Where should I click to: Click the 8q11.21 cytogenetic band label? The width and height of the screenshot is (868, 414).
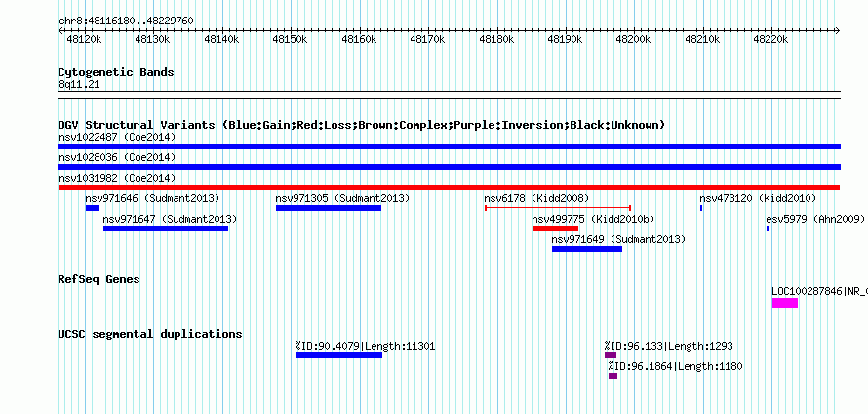[79, 85]
